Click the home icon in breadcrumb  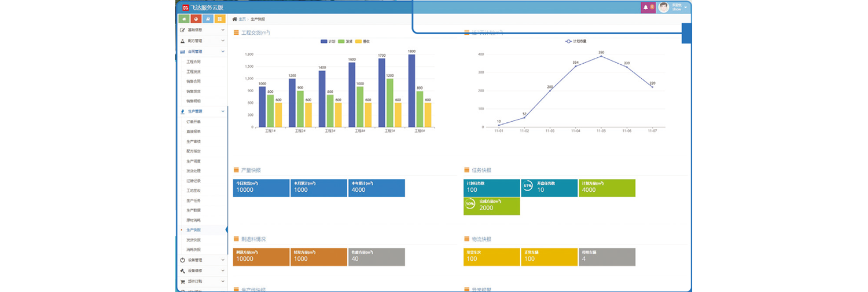click(234, 19)
